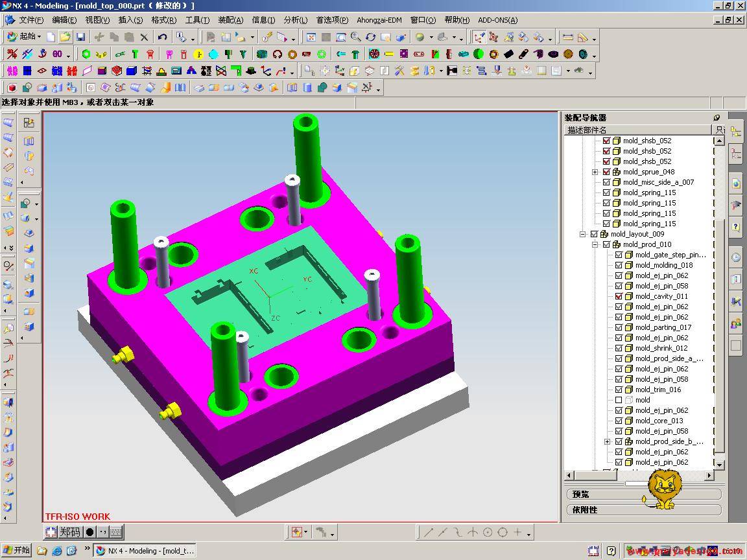747x560 pixels.
Task: Uncheck the mold_core_013 checkbox
Action: pos(619,421)
